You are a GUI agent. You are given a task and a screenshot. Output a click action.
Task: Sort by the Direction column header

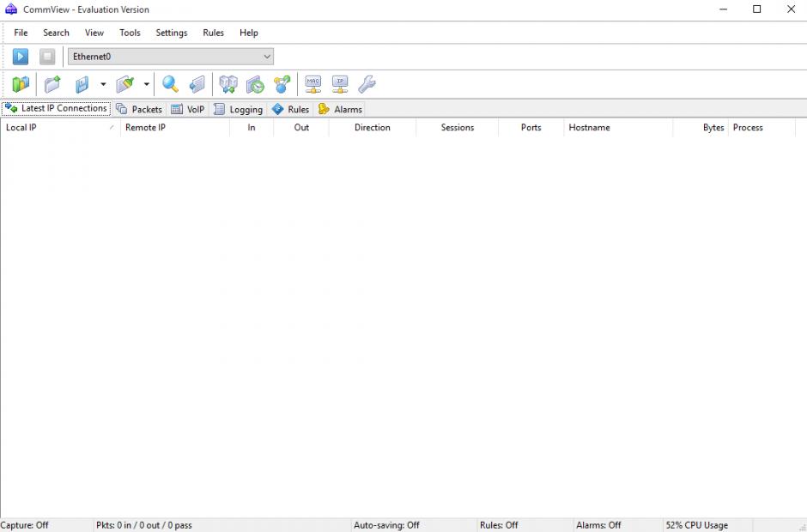tap(372, 128)
